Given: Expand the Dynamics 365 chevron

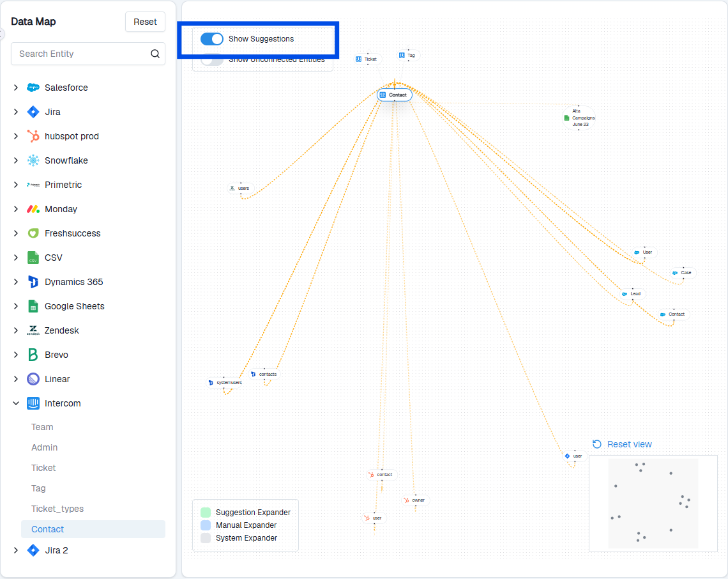Looking at the screenshot, I should tap(16, 282).
